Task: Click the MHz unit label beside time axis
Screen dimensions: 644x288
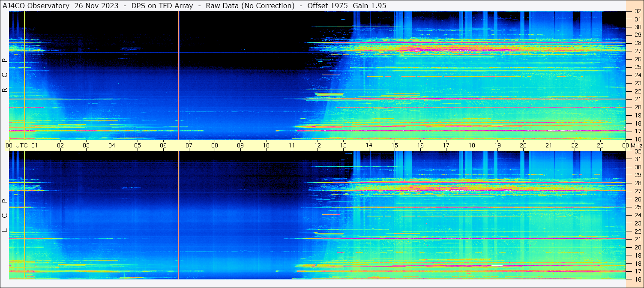Action: coord(635,145)
